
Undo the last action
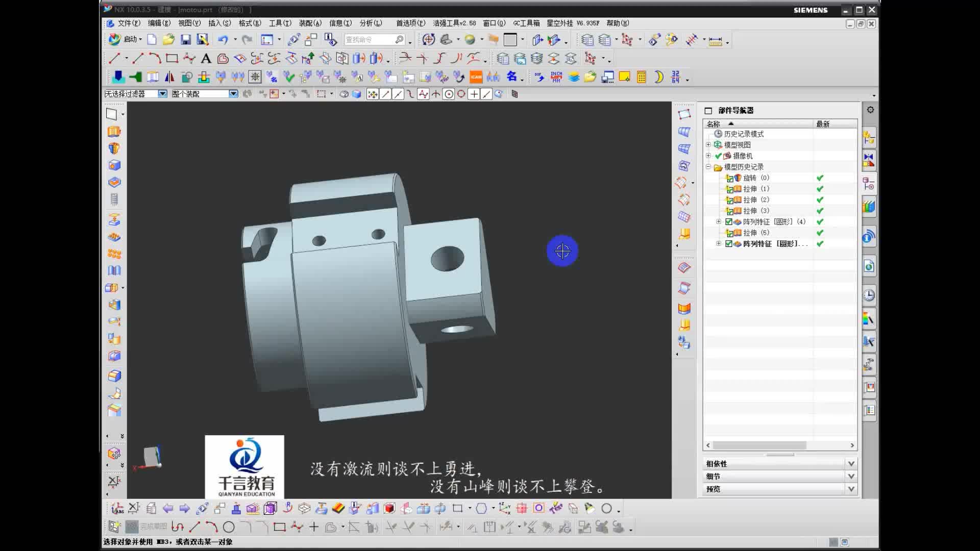coord(223,40)
